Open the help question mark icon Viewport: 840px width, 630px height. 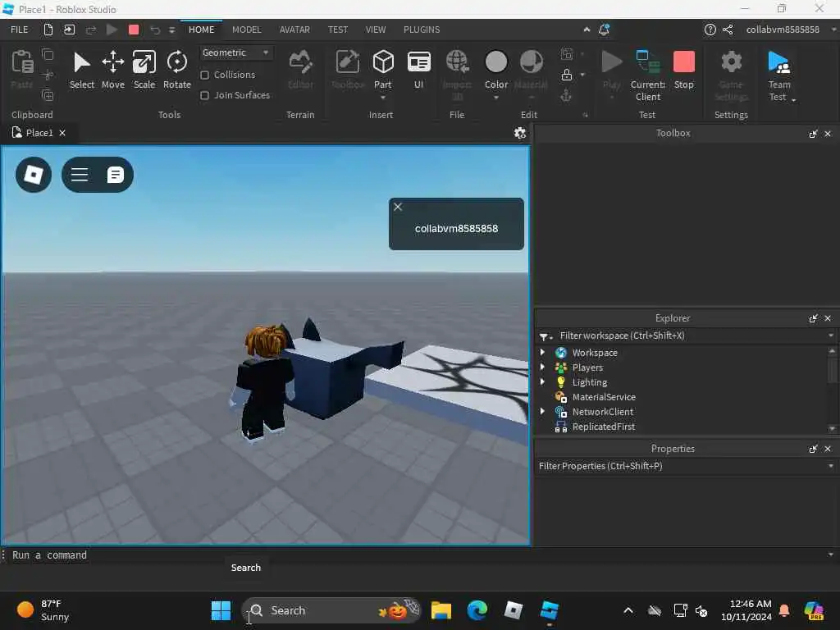click(710, 30)
